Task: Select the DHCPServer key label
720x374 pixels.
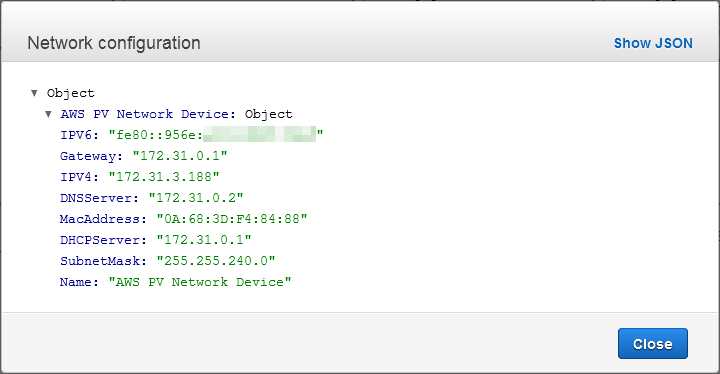Action: tap(103, 240)
